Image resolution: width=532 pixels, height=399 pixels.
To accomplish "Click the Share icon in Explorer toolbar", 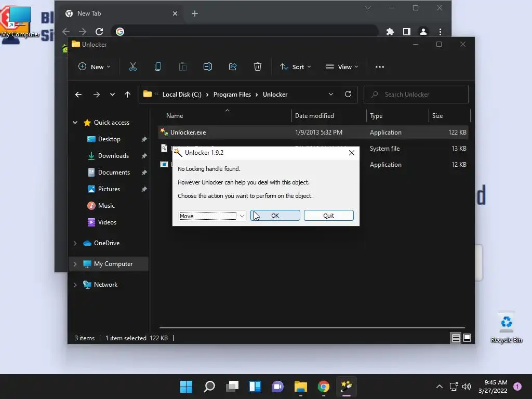I will pyautogui.click(x=233, y=67).
